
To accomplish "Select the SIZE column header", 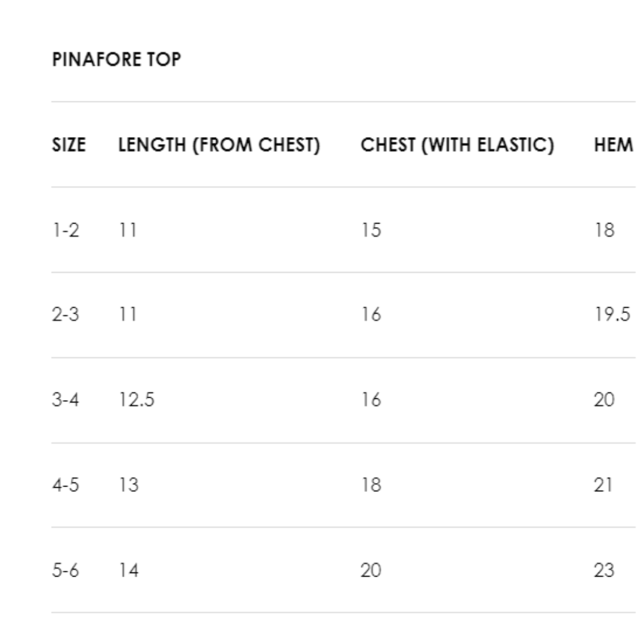I will pos(69,145).
